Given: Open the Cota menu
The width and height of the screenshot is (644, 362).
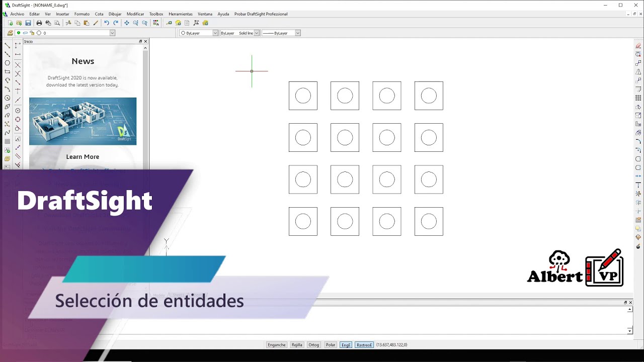Looking at the screenshot, I should click(x=99, y=14).
